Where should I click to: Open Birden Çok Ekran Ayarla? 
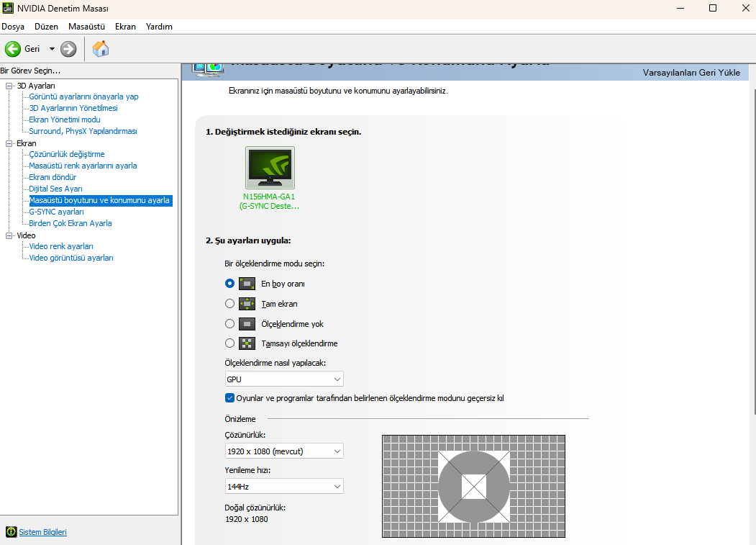click(70, 223)
